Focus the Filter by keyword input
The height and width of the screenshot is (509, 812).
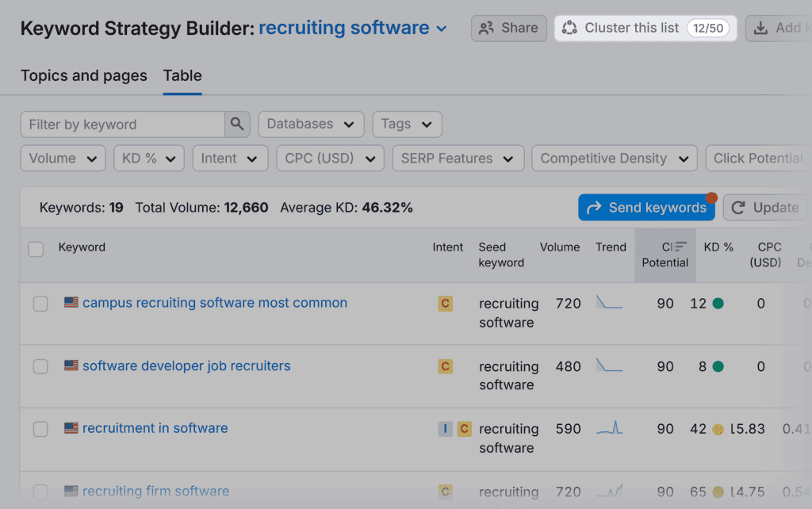pyautogui.click(x=123, y=124)
